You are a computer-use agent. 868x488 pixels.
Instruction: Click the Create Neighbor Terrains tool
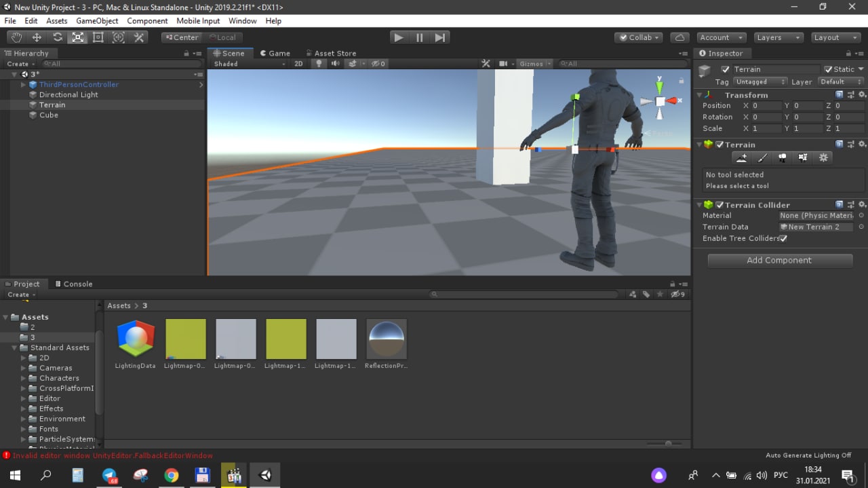click(742, 157)
